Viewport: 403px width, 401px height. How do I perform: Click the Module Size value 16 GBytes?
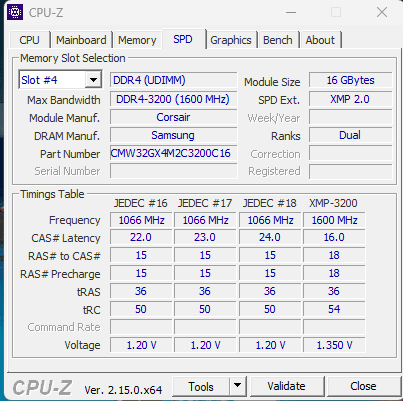(x=350, y=80)
